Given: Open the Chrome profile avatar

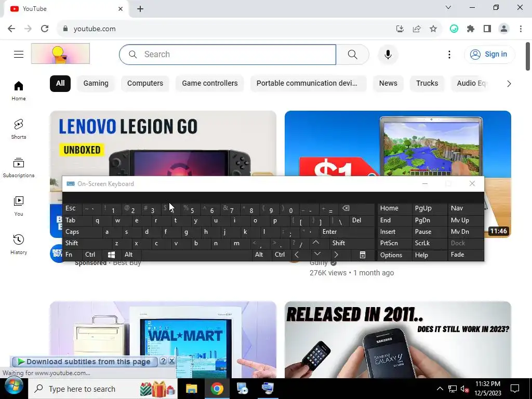Looking at the screenshot, I should pyautogui.click(x=504, y=29).
